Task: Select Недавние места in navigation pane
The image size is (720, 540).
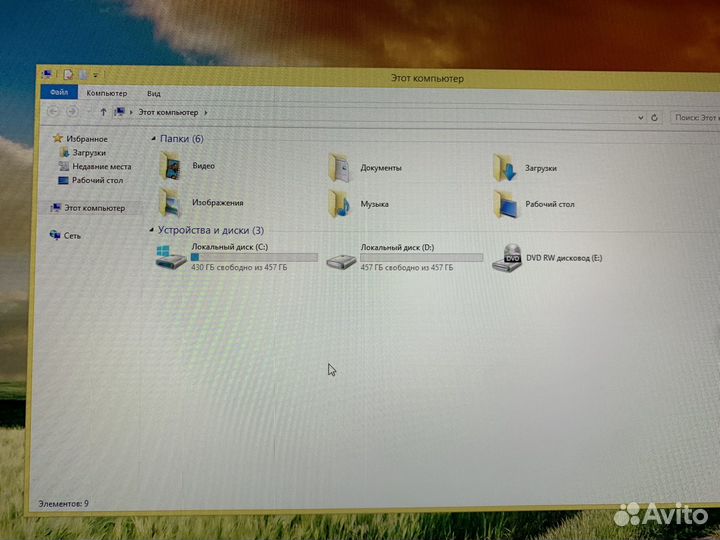Action: [101, 167]
